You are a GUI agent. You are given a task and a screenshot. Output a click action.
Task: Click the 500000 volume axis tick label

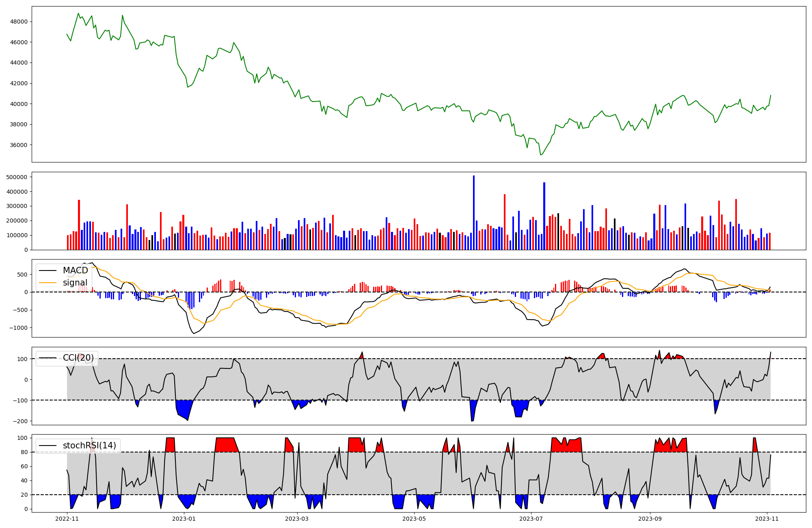point(17,177)
